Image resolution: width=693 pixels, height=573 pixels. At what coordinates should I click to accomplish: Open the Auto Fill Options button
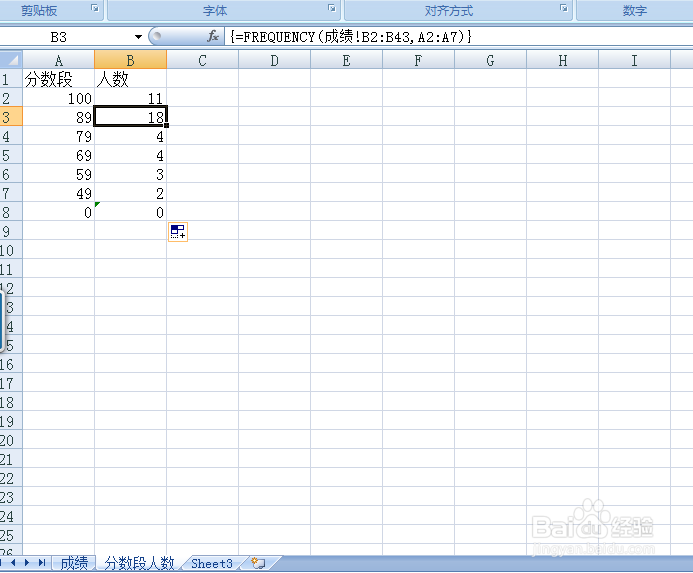pyautogui.click(x=178, y=232)
